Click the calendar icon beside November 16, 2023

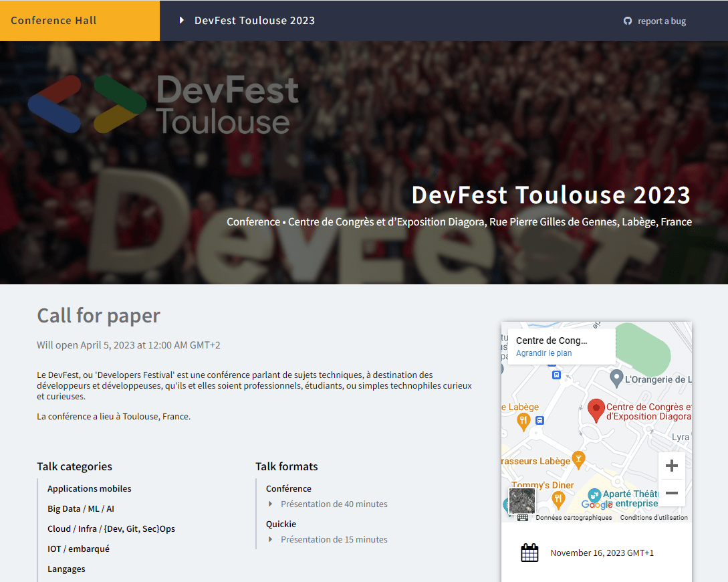coord(529,553)
